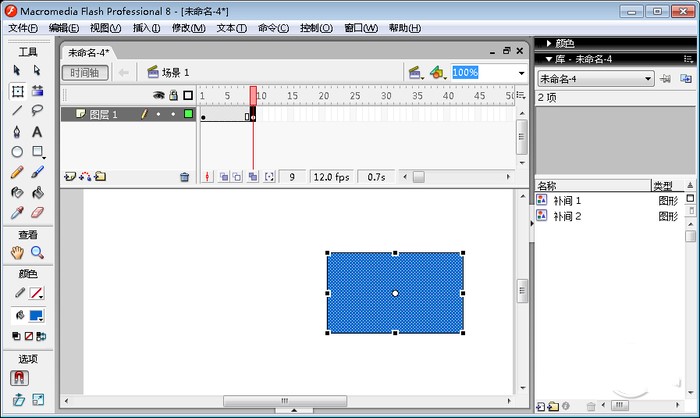700x418 pixels.
Task: Select the Free Transform tool
Action: [x=17, y=91]
